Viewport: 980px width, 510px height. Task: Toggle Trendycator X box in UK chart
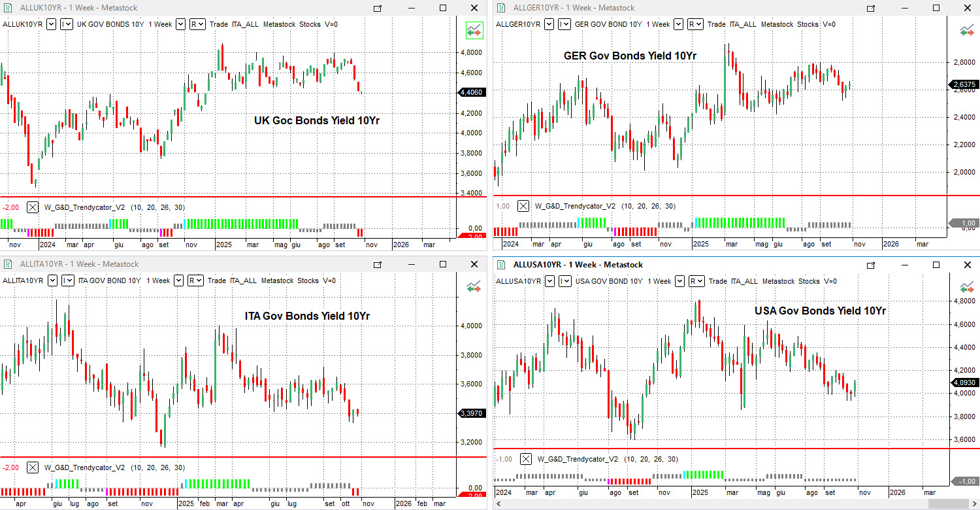(32, 207)
